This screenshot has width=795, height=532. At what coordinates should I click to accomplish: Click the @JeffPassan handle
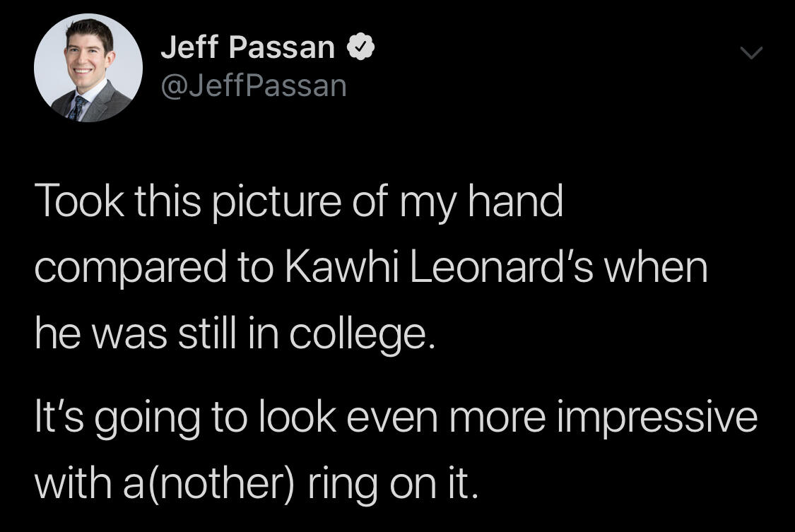coord(254,86)
